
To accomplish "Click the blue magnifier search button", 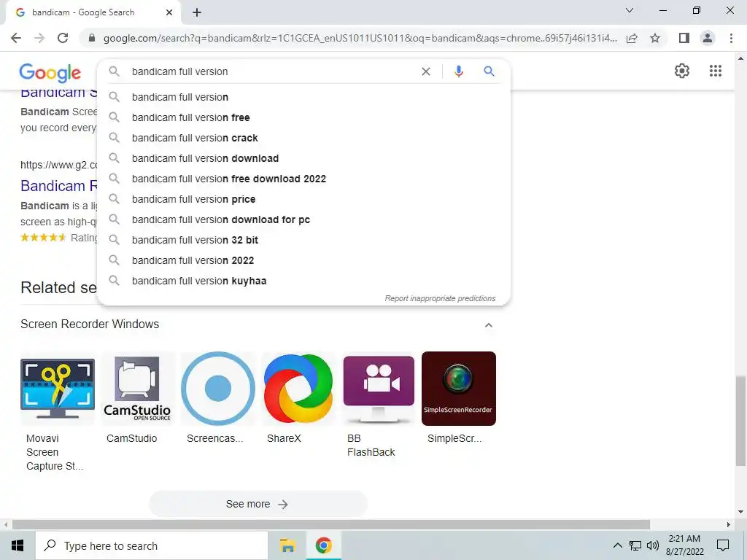I will tap(489, 71).
